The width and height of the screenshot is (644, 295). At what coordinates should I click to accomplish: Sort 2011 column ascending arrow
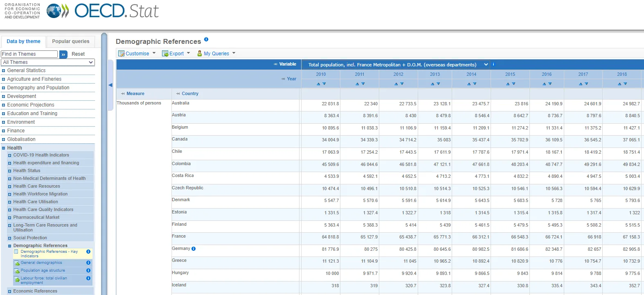click(x=357, y=84)
